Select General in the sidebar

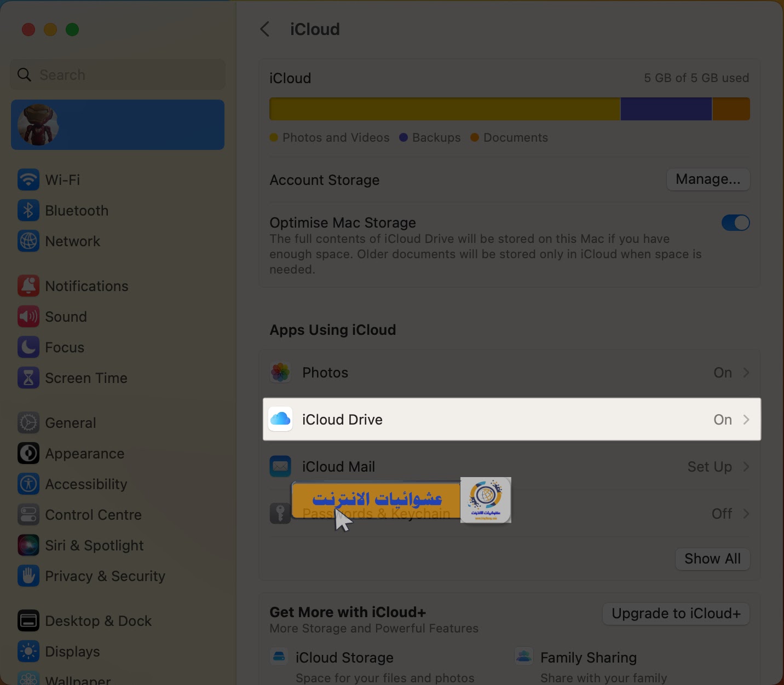click(118, 422)
